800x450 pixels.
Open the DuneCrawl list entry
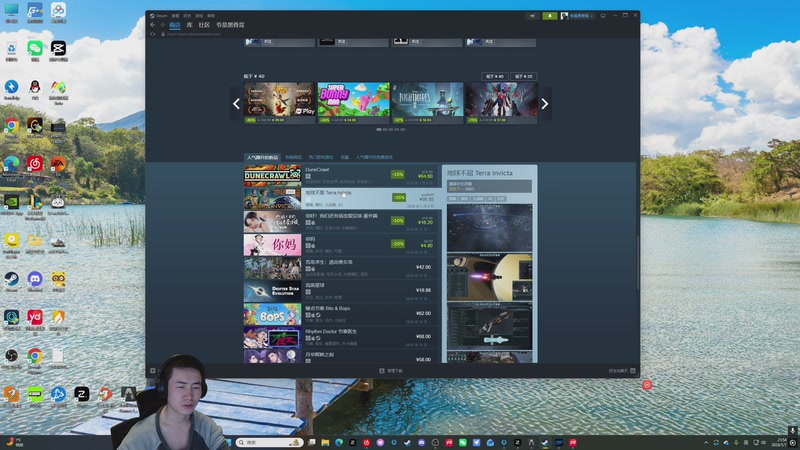341,176
